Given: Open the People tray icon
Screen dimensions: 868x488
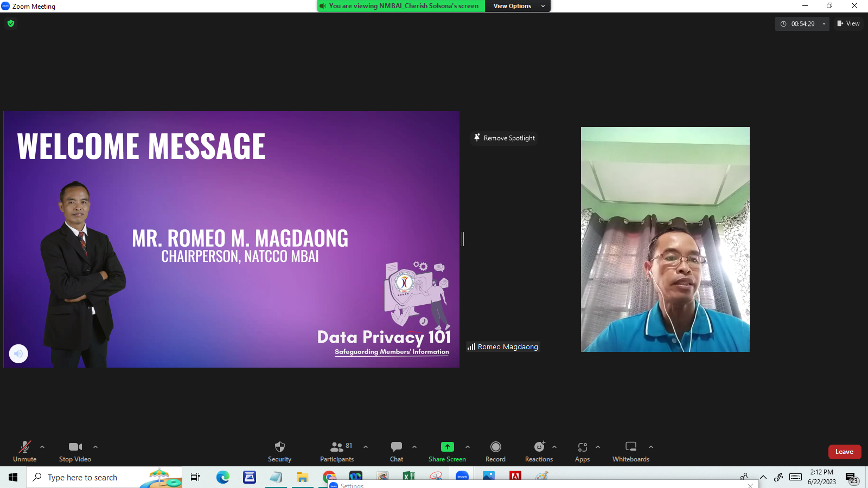Looking at the screenshot, I should point(744,477).
